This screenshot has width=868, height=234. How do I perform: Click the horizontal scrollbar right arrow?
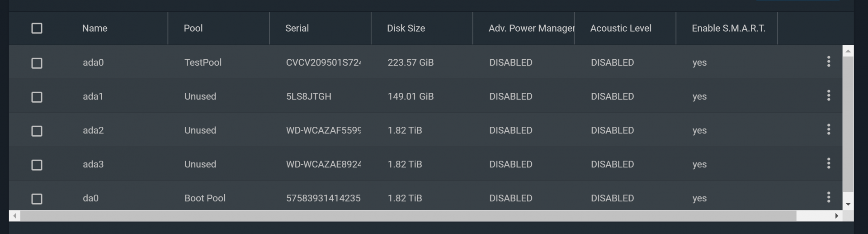click(x=837, y=216)
